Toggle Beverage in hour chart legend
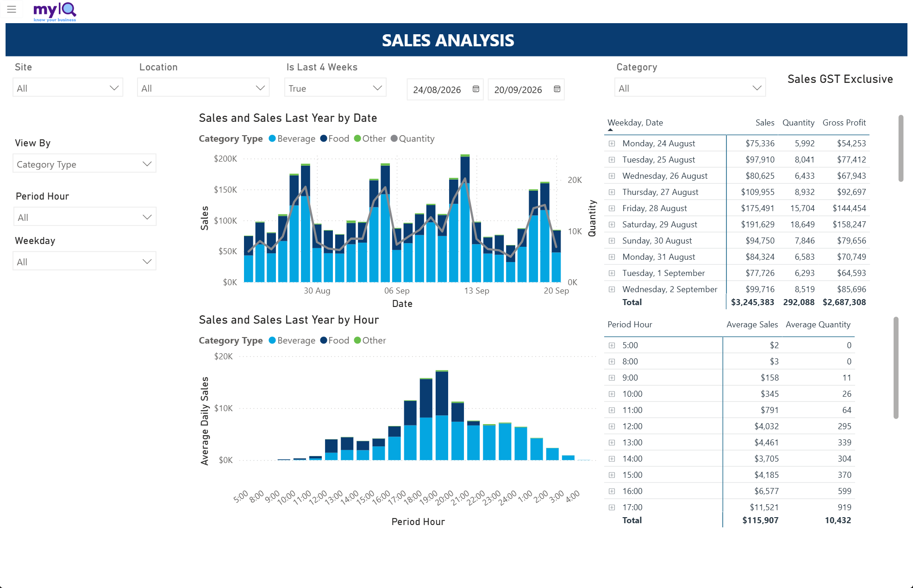913x588 pixels. [292, 340]
